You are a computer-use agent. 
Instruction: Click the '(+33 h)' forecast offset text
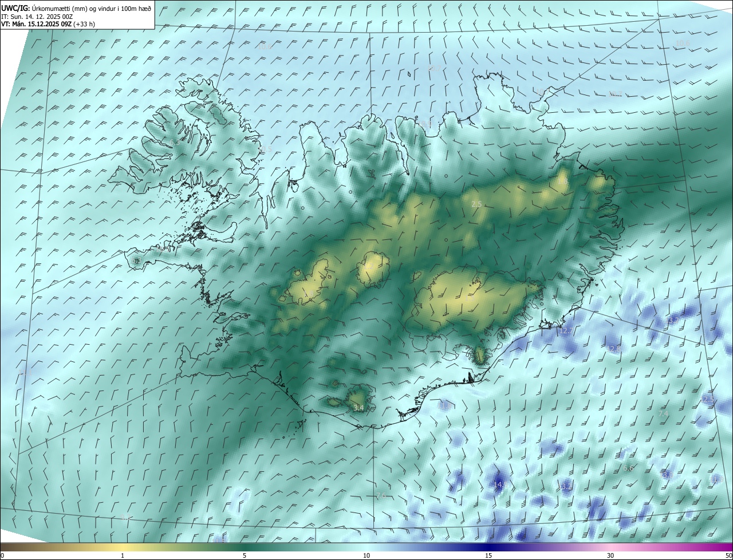coord(84,25)
